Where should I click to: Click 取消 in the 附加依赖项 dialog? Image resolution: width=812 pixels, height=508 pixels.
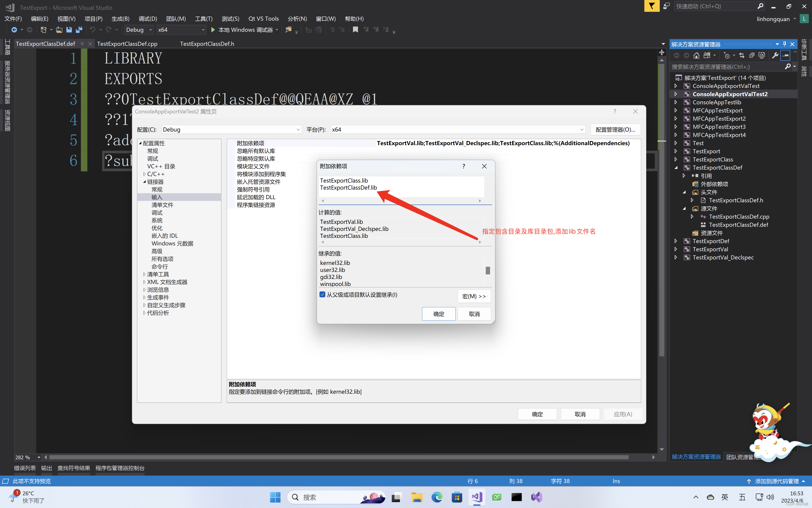(x=474, y=314)
